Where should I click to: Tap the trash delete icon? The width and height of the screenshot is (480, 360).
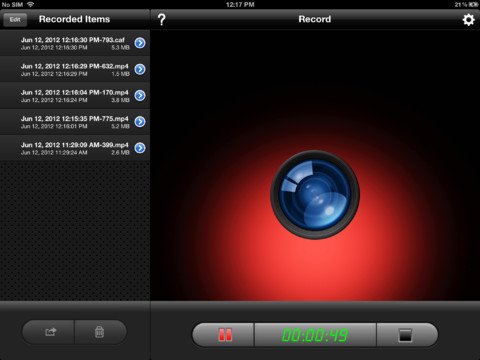[100, 332]
